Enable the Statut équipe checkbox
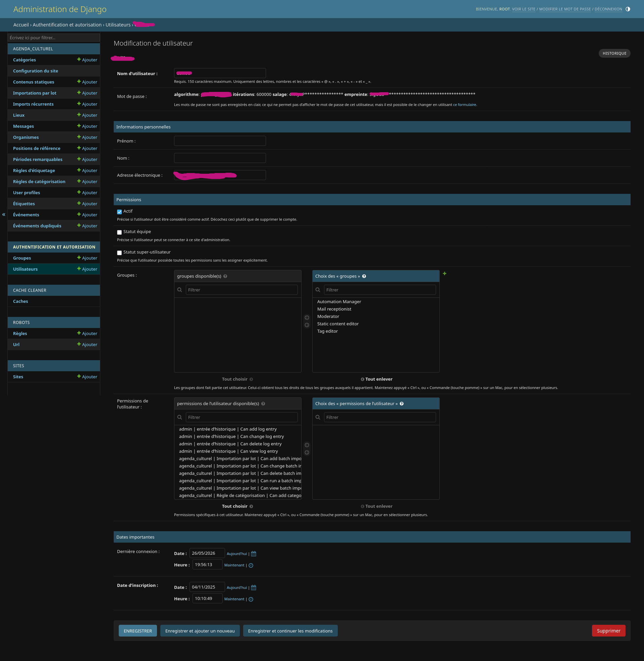 pyautogui.click(x=119, y=232)
